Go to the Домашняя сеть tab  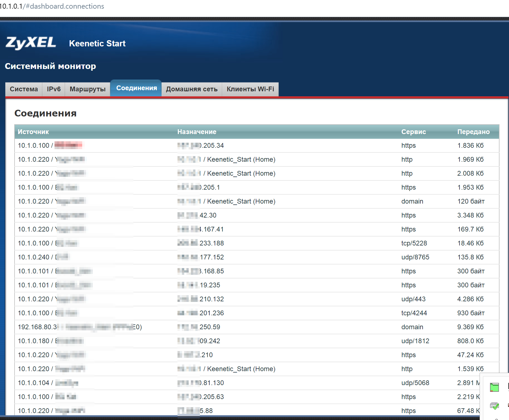pyautogui.click(x=192, y=89)
